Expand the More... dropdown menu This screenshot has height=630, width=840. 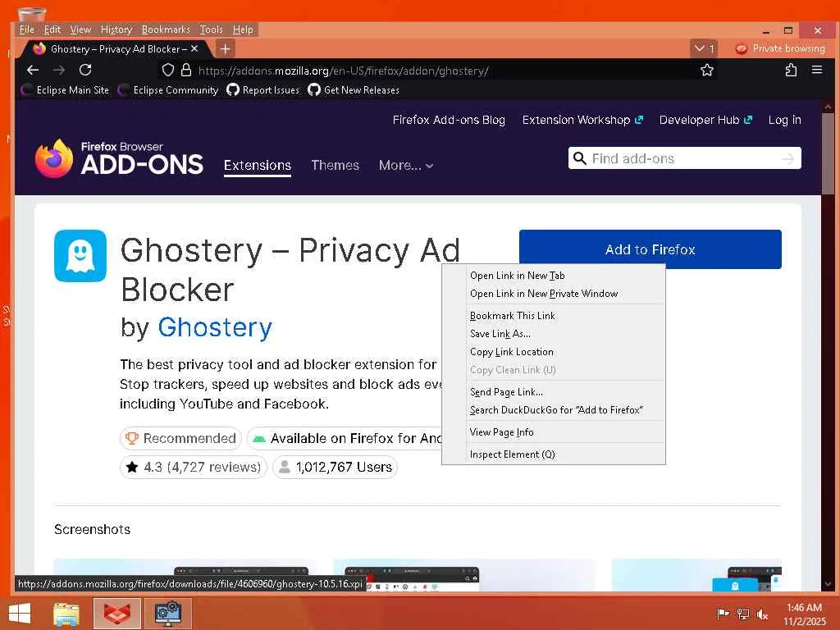click(405, 166)
